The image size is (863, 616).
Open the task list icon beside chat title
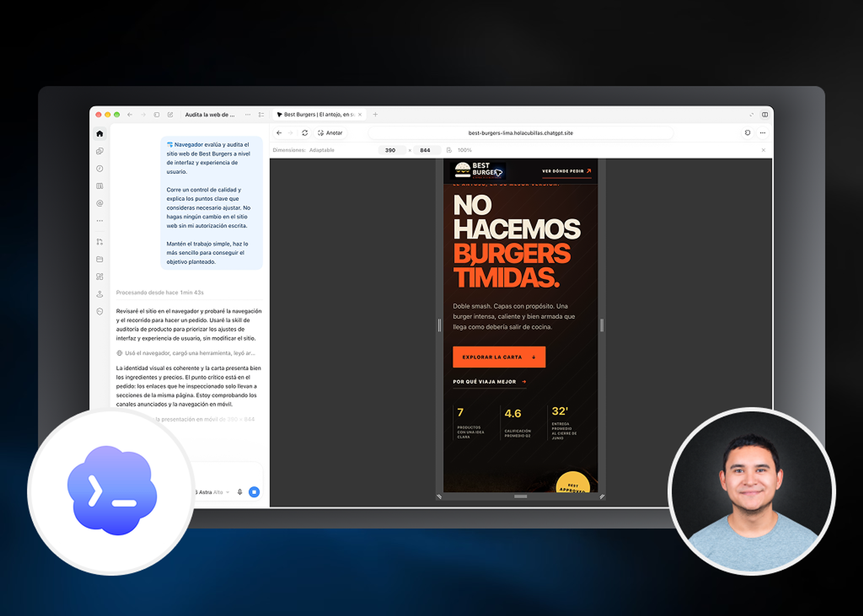pyautogui.click(x=261, y=115)
